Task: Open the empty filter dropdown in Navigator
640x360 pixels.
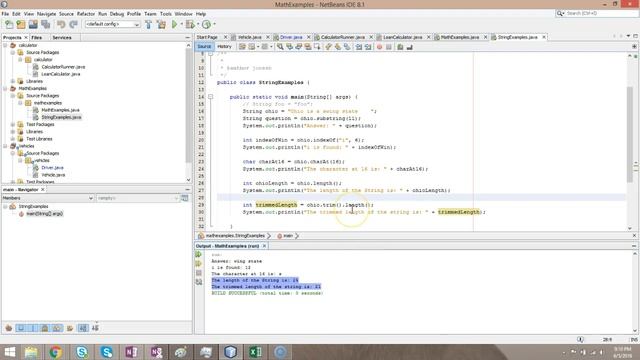Action: [x=138, y=198]
